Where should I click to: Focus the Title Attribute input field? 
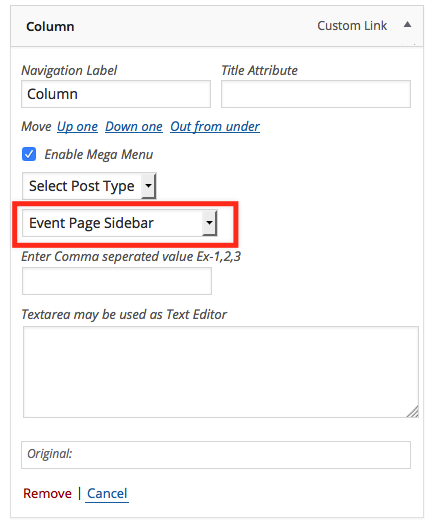click(x=316, y=94)
